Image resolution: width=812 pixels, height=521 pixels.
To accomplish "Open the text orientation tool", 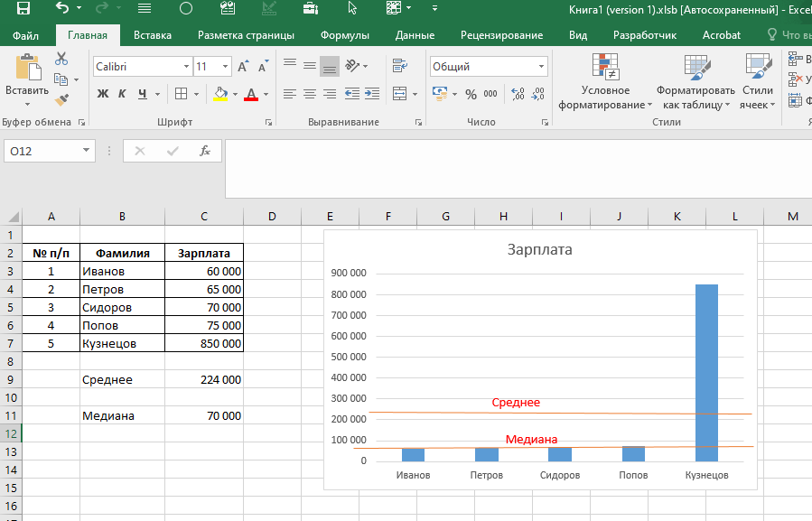I will 356,66.
